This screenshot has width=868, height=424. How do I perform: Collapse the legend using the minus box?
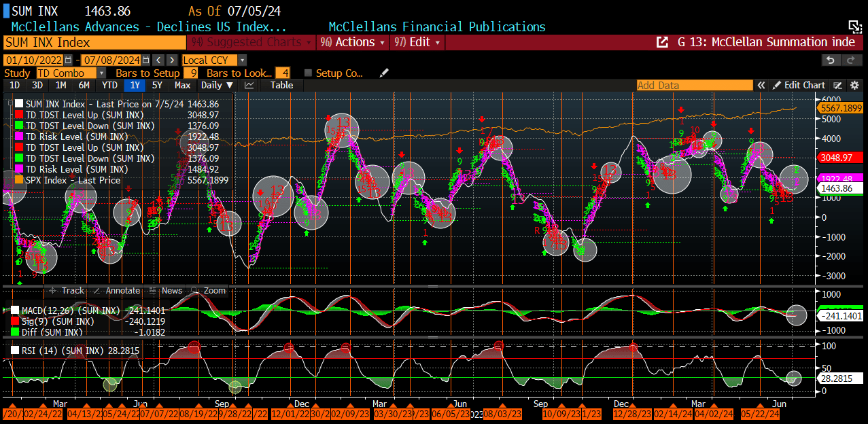pos(10,103)
